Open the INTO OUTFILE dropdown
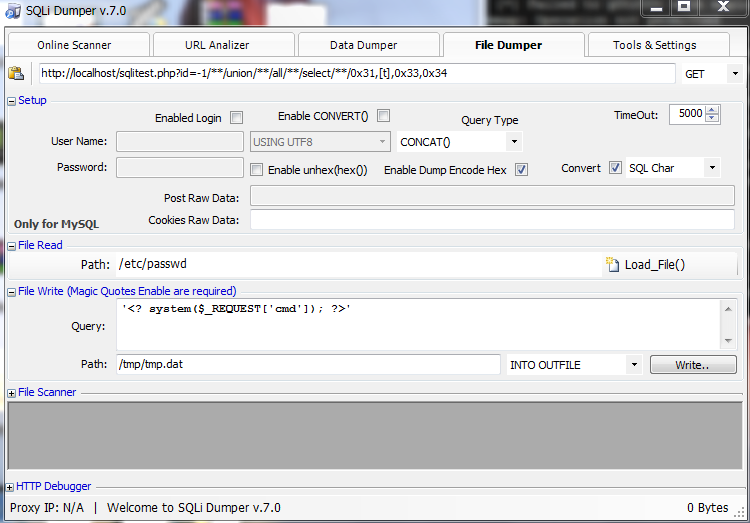This screenshot has width=750, height=523. click(634, 365)
